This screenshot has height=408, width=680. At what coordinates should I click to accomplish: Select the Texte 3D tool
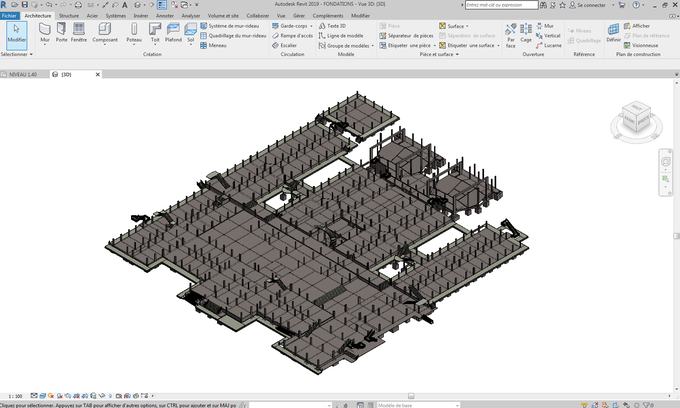click(x=332, y=26)
